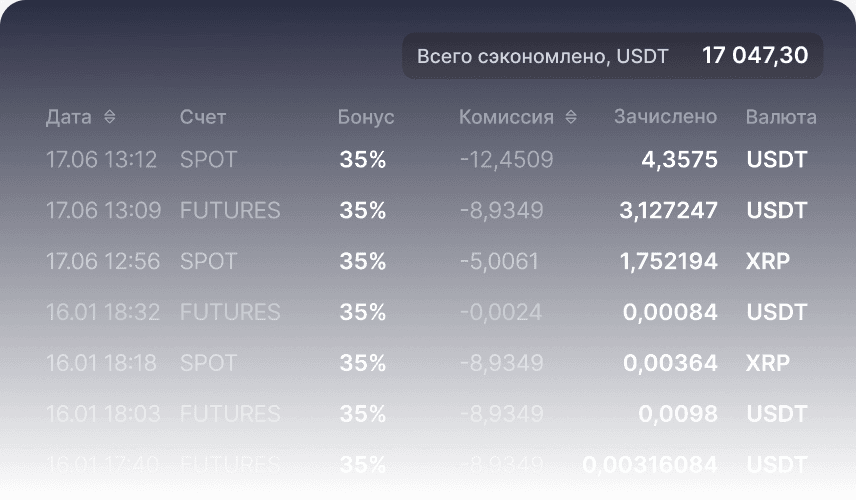
Task: Select the 17.06 13:12 SPOT row
Action: tap(427, 159)
